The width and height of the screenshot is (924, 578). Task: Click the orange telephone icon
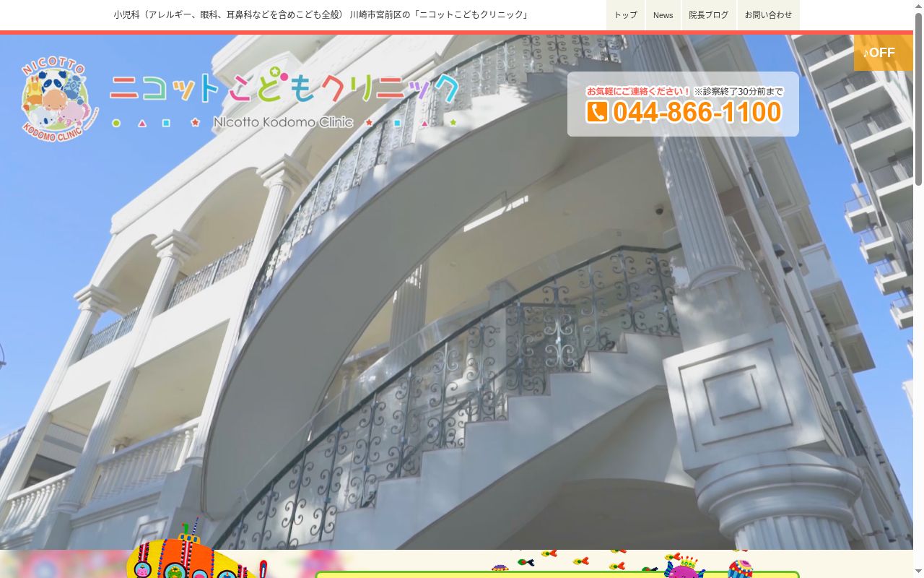597,112
